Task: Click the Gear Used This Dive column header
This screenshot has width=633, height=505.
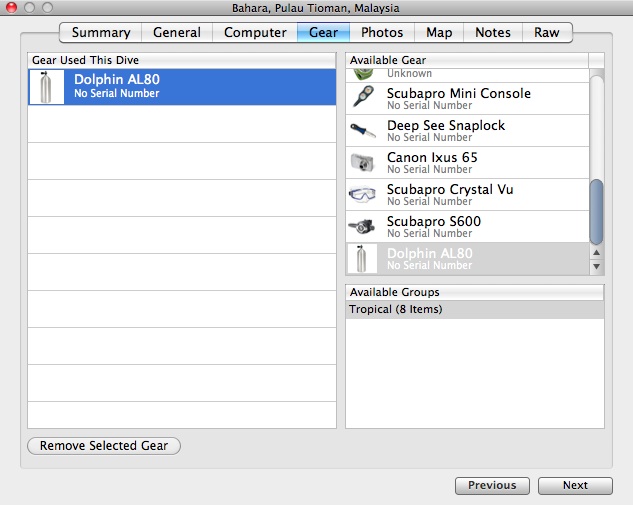Action: pyautogui.click(x=182, y=61)
